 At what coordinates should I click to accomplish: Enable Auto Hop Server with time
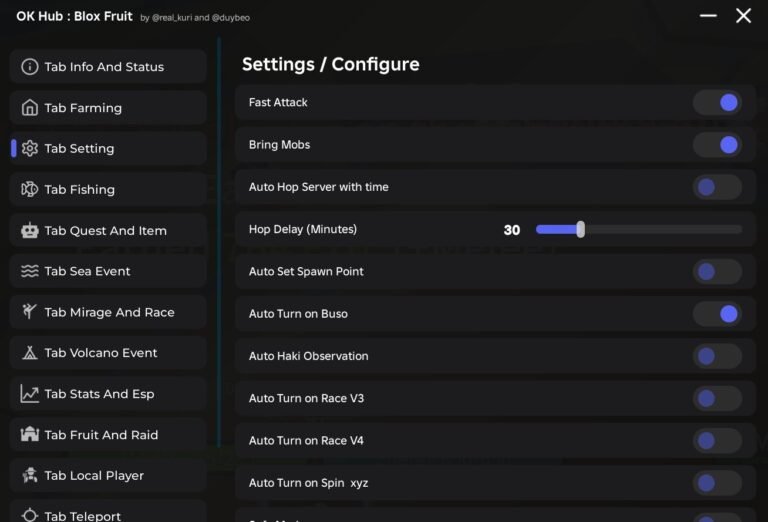[x=717, y=187]
